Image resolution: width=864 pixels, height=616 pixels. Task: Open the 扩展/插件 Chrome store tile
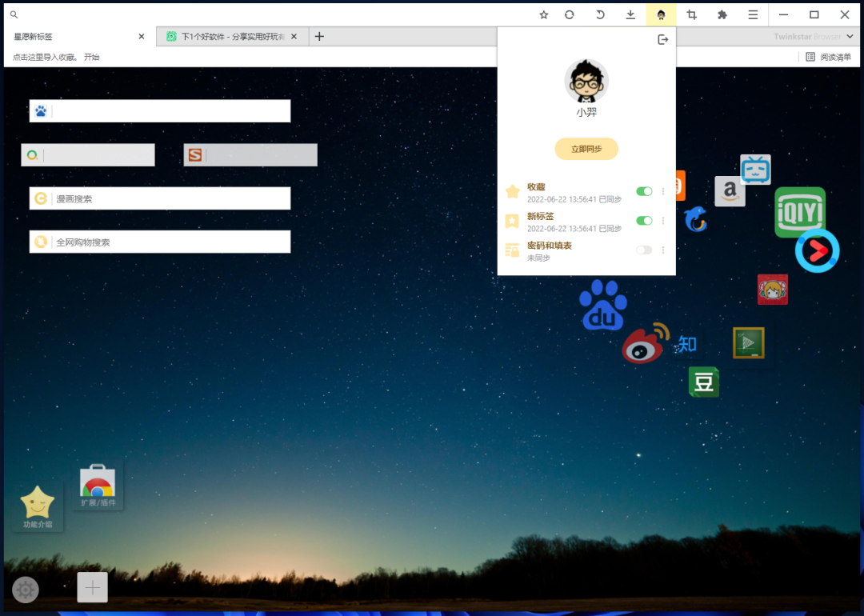(x=98, y=486)
